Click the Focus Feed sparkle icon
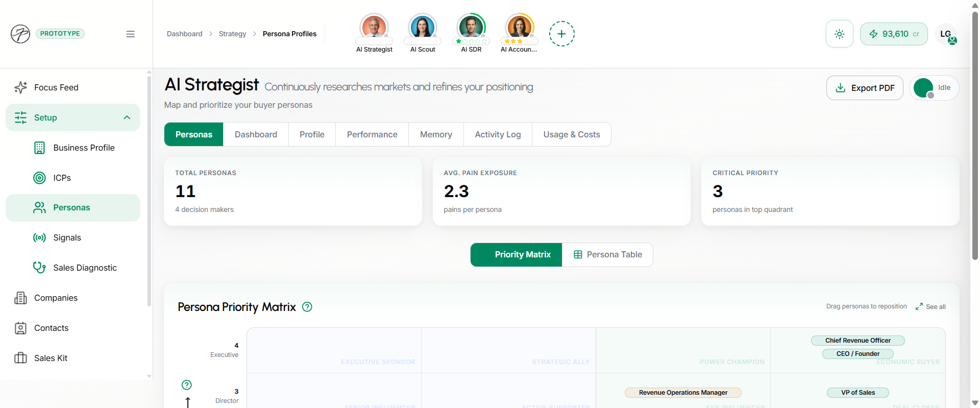Image resolution: width=980 pixels, height=408 pixels. point(20,87)
